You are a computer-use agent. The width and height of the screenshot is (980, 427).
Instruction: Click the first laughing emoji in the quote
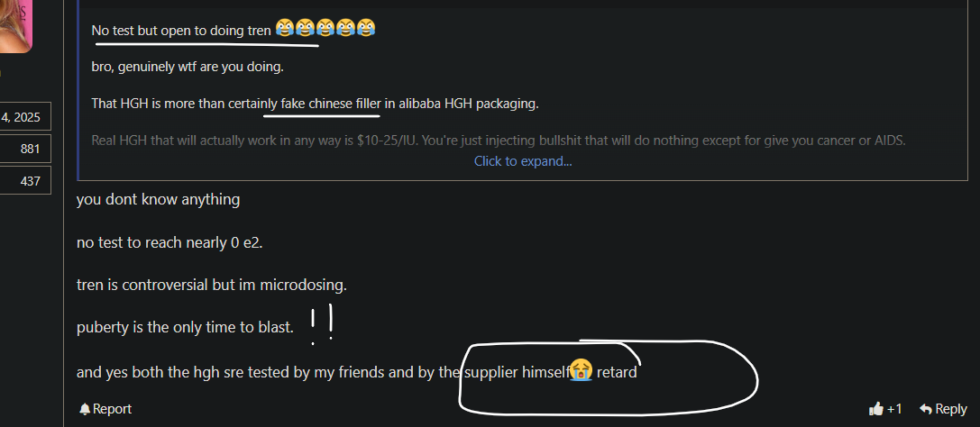285,28
